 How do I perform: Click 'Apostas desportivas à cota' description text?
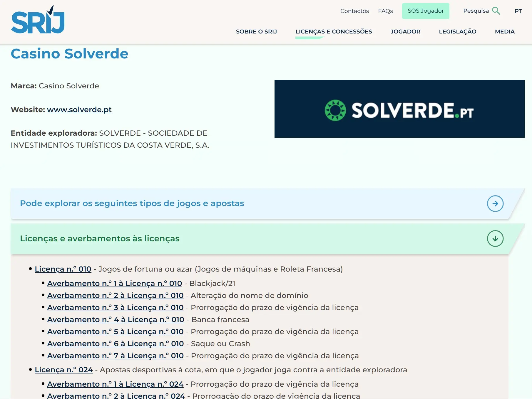point(253,370)
